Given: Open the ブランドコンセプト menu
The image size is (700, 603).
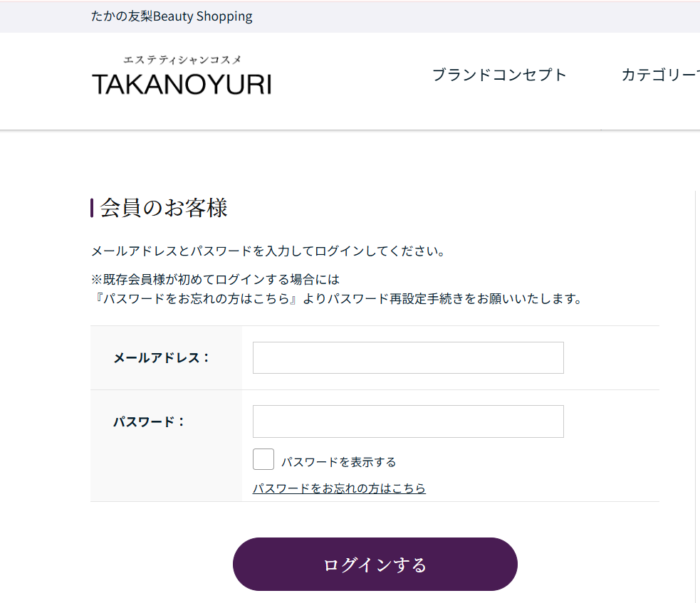Looking at the screenshot, I should (x=499, y=75).
